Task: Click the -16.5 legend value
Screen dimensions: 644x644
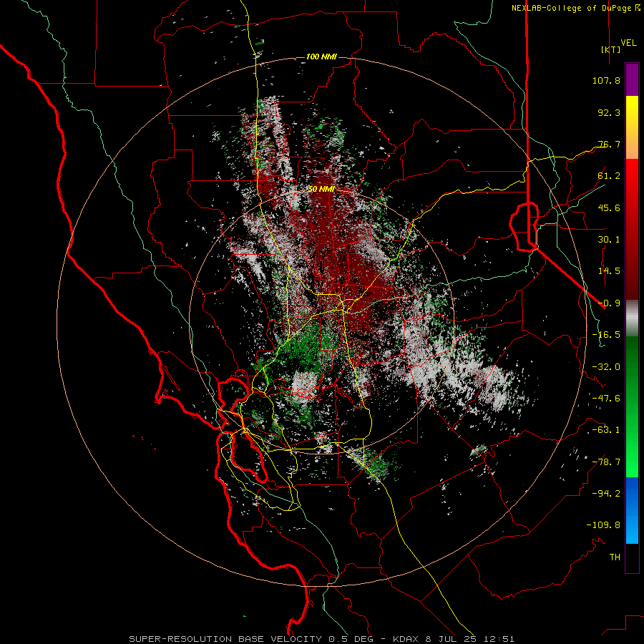Action: click(606, 335)
